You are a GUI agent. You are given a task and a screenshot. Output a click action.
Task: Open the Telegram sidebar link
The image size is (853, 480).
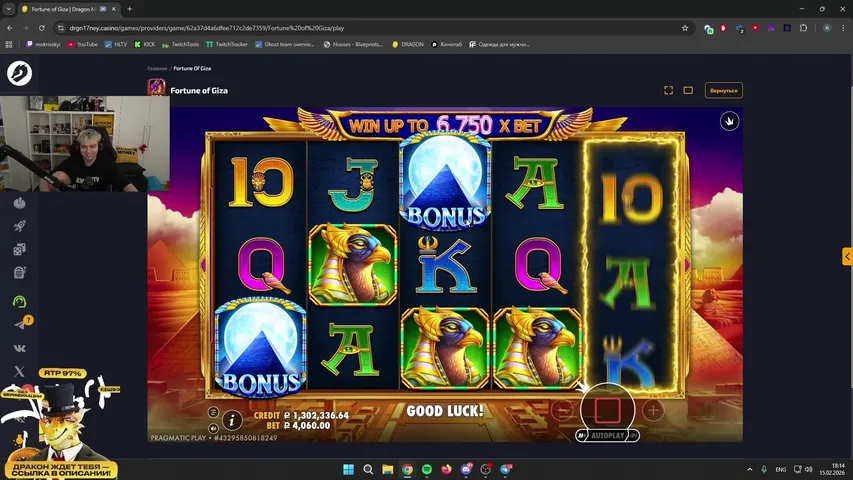tap(19, 325)
